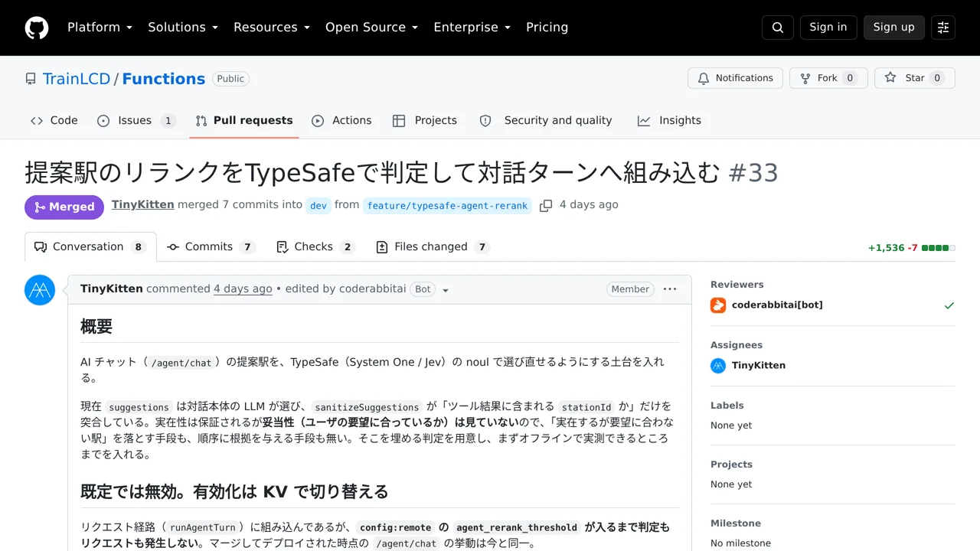
Task: Click the agent_rerank_threshold code snippet
Action: click(x=516, y=528)
